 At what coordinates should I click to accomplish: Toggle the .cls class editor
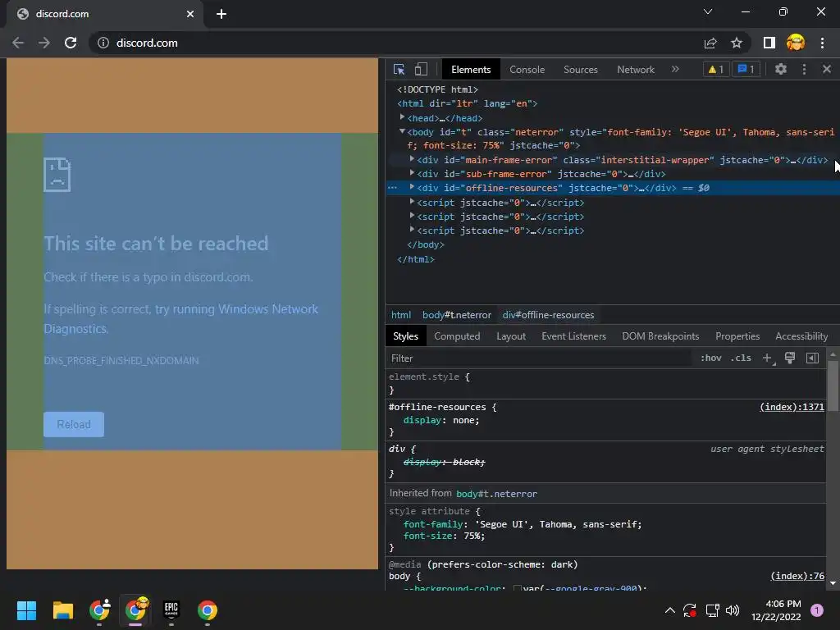click(741, 358)
